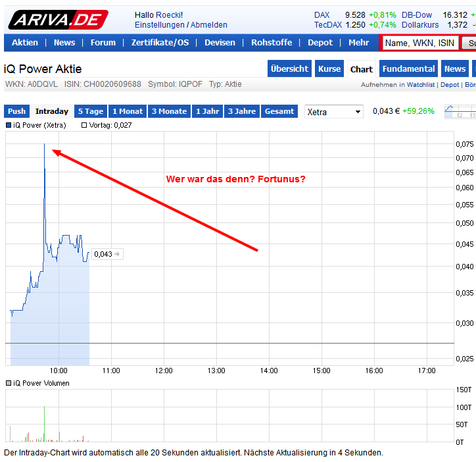Open the Xetra exchange dropdown

point(333,112)
